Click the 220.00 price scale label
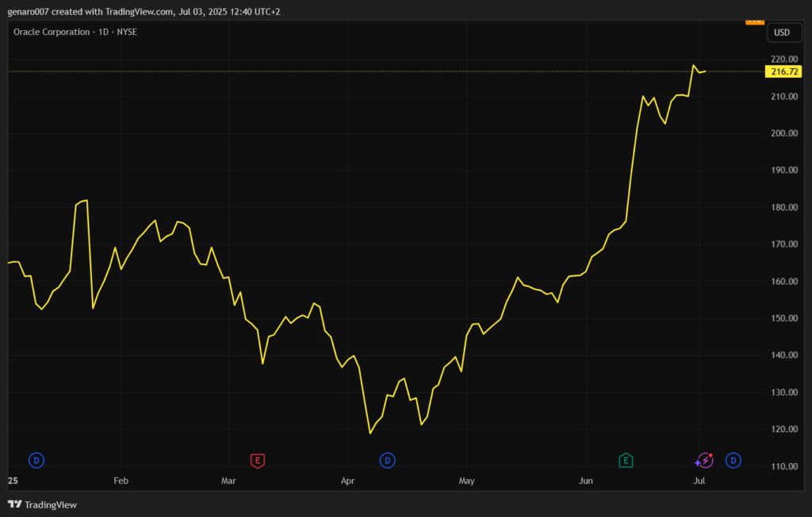 tap(783, 59)
